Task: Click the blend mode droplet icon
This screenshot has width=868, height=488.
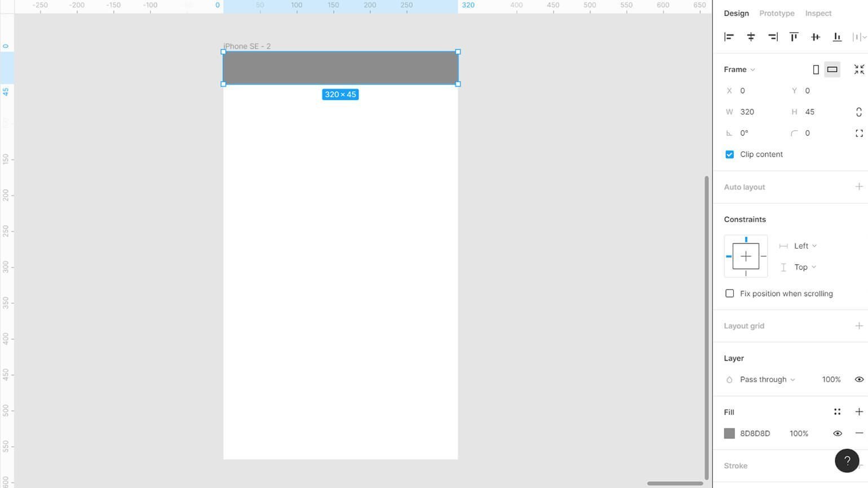Action: point(729,380)
